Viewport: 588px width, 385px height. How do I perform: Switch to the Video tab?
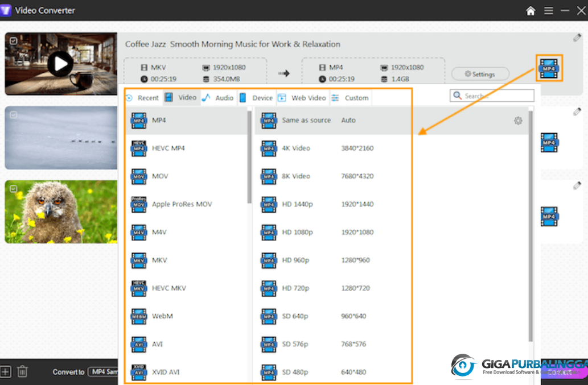point(181,98)
